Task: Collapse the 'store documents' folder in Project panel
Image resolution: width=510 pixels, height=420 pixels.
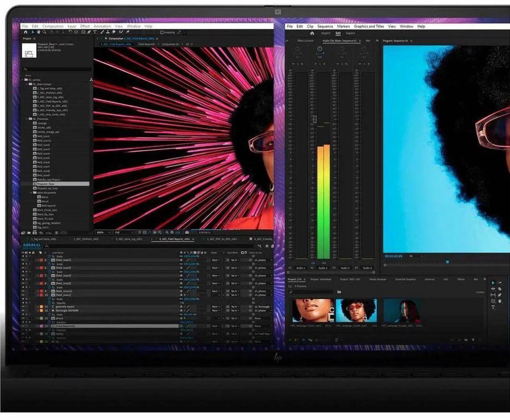Action: (31, 192)
